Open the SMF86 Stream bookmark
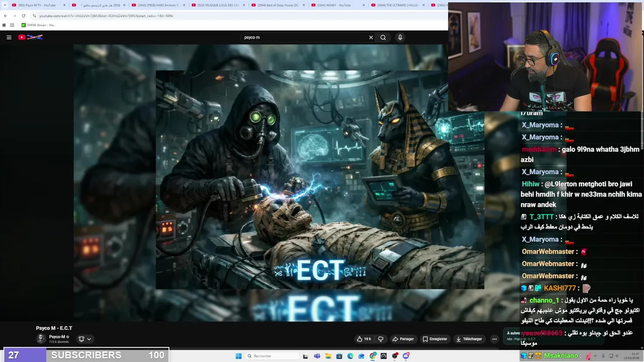 pyautogui.click(x=38, y=25)
